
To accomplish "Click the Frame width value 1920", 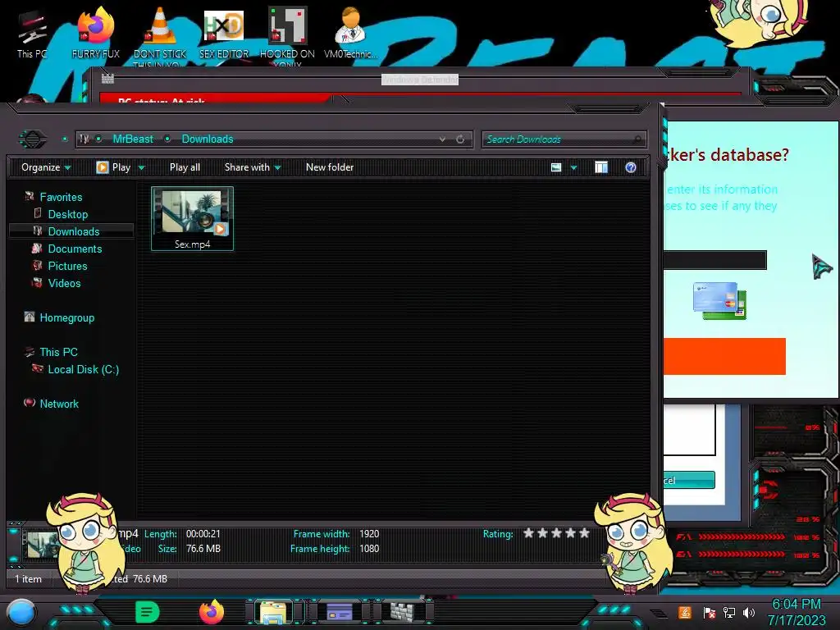I will [369, 533].
